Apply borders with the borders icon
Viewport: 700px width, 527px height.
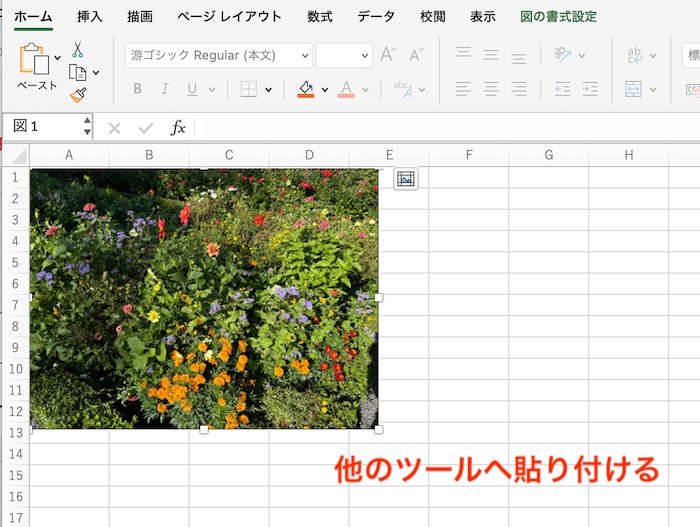point(249,89)
